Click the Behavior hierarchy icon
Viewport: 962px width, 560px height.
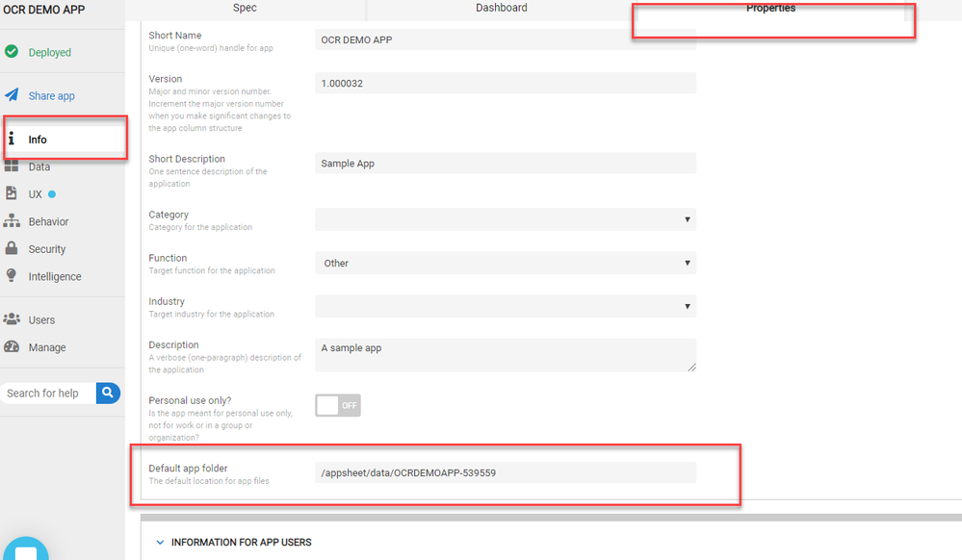click(12, 220)
